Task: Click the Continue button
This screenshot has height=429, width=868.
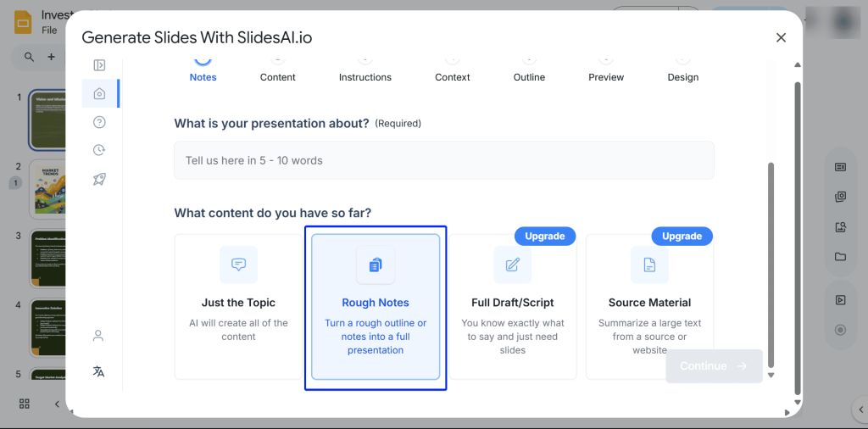Action: tap(714, 366)
